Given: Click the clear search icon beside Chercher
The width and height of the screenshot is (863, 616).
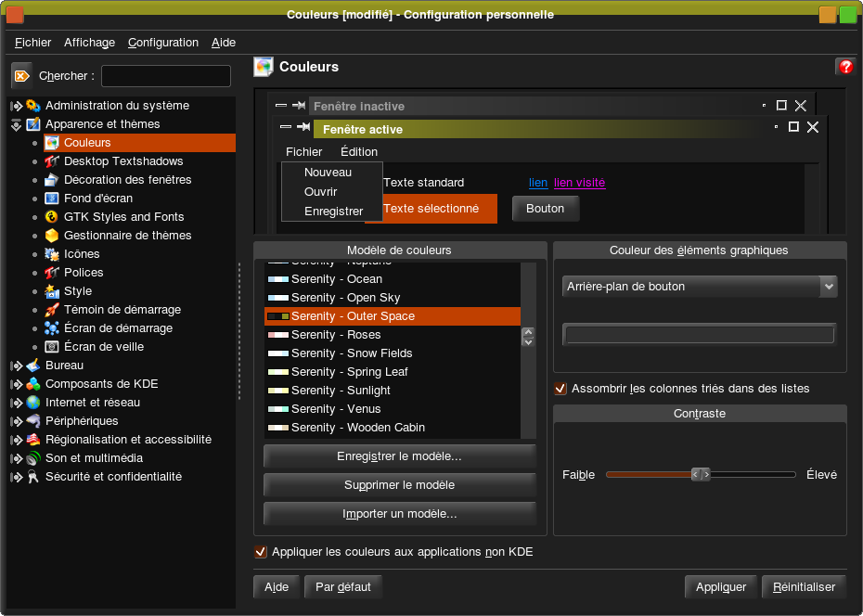Looking at the screenshot, I should [x=21, y=76].
